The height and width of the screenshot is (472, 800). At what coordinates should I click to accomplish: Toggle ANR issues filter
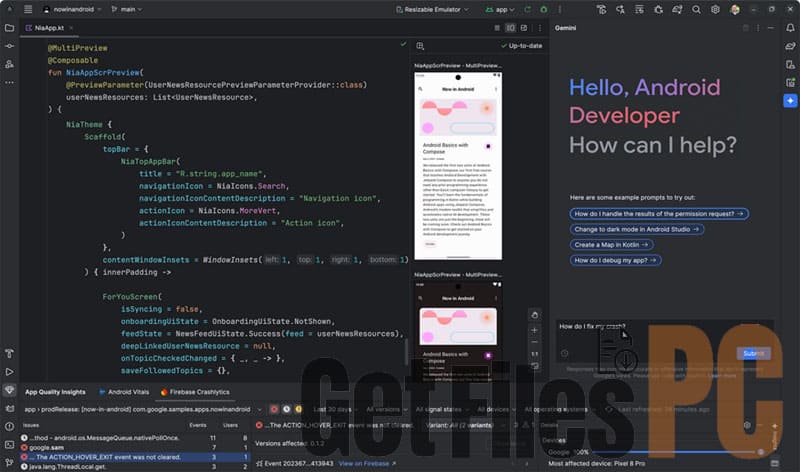coord(286,409)
